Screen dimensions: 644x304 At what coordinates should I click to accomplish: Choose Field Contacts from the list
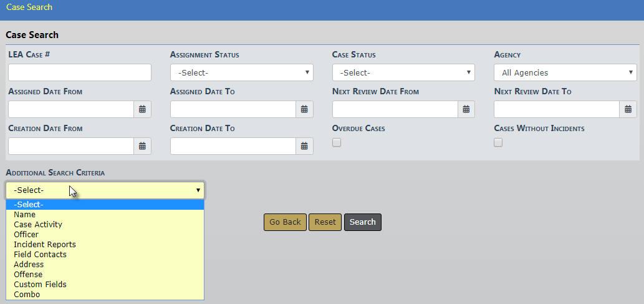(x=40, y=255)
